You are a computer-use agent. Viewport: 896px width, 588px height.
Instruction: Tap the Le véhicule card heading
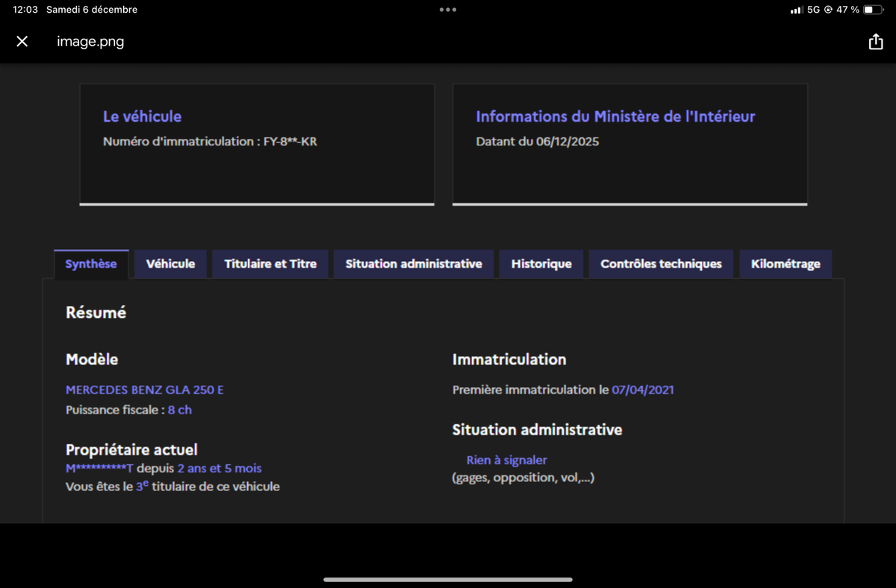click(142, 116)
